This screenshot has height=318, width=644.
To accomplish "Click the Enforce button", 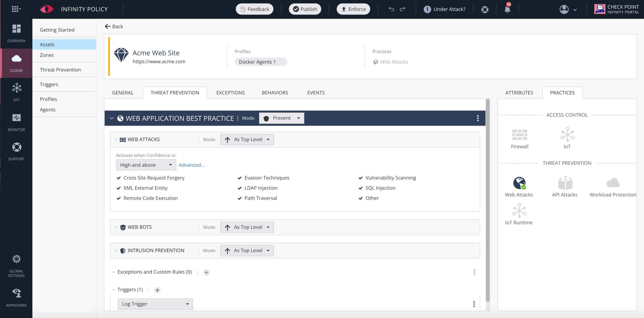I will pyautogui.click(x=353, y=9).
